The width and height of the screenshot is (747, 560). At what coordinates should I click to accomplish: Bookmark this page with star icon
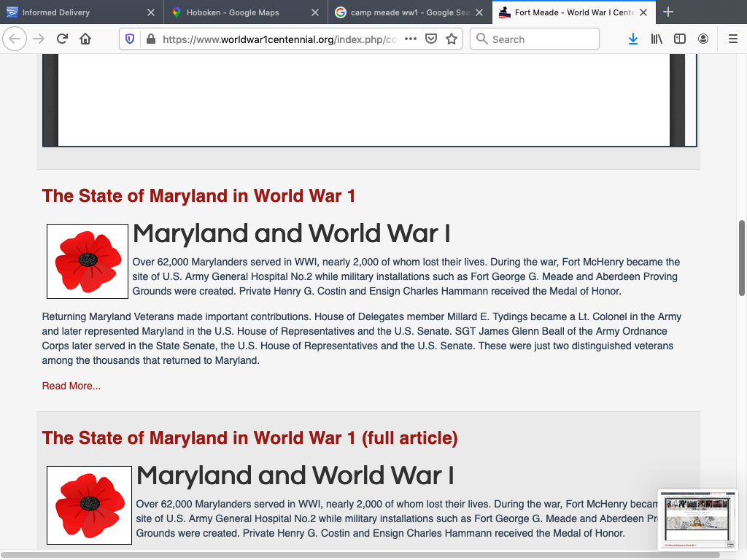pyautogui.click(x=452, y=39)
